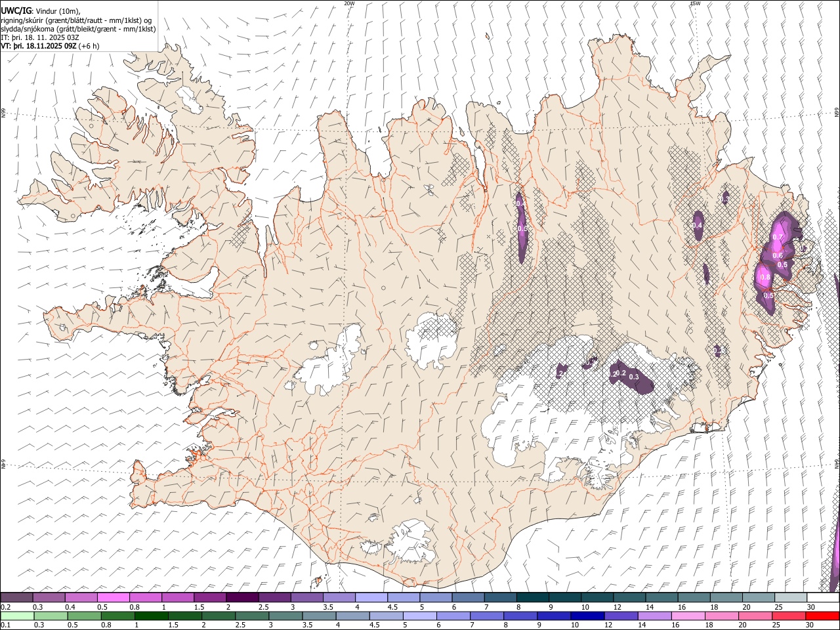840x630 pixels.
Task: Click '0.4' in the oval patch west of '0.7'
Action: point(697,225)
